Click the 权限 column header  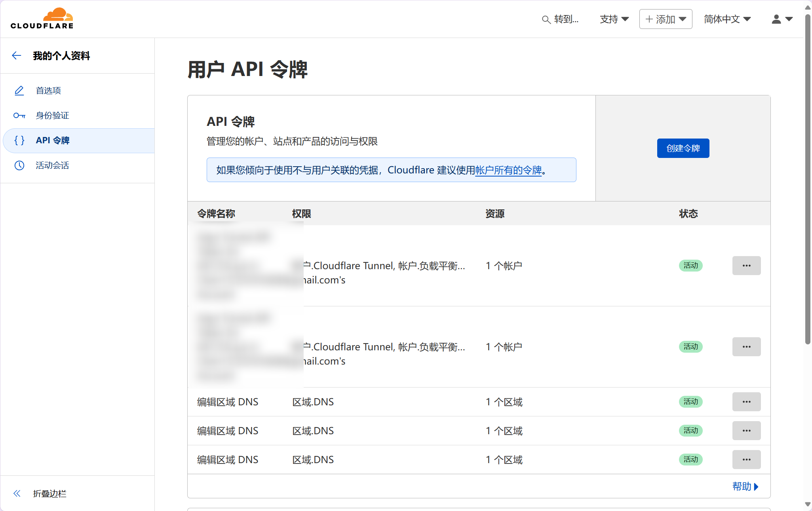(x=302, y=214)
